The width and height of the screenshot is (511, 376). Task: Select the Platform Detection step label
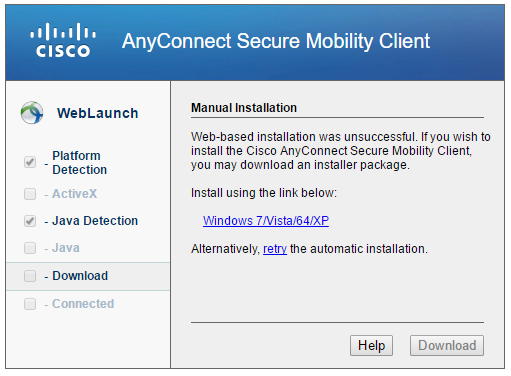click(80, 163)
